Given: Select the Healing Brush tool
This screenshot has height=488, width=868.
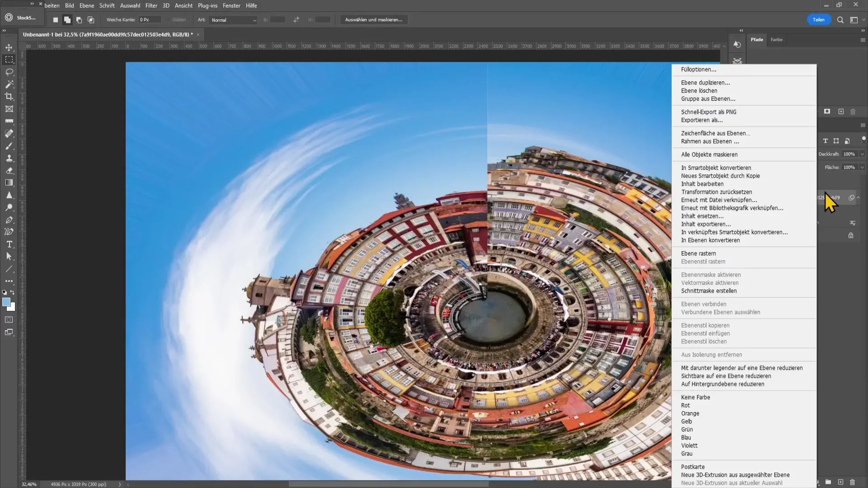Looking at the screenshot, I should [x=9, y=133].
